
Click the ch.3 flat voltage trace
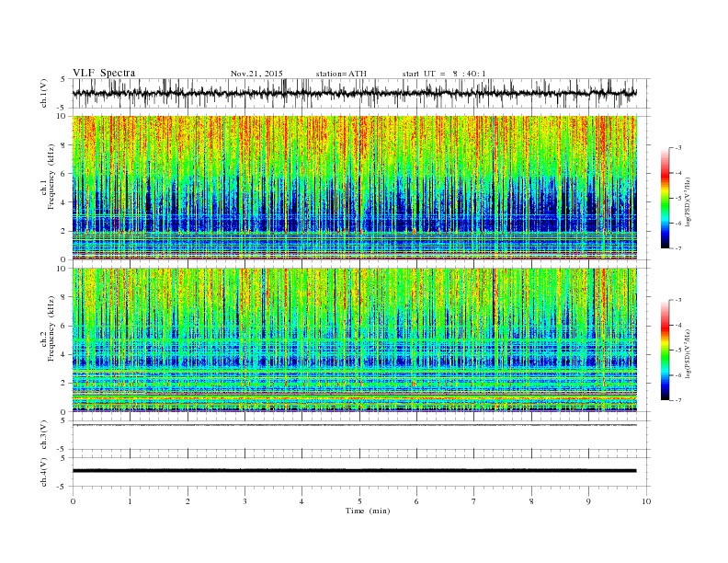(355, 425)
